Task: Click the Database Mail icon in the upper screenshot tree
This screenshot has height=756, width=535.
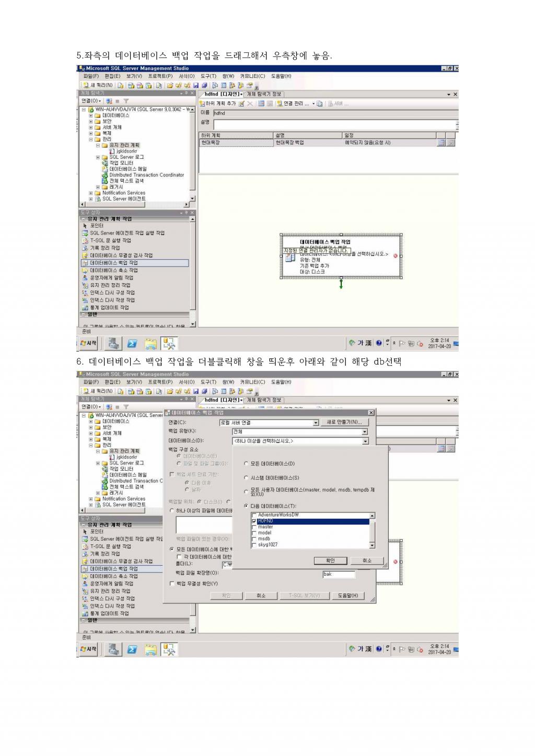Action: click(x=105, y=169)
